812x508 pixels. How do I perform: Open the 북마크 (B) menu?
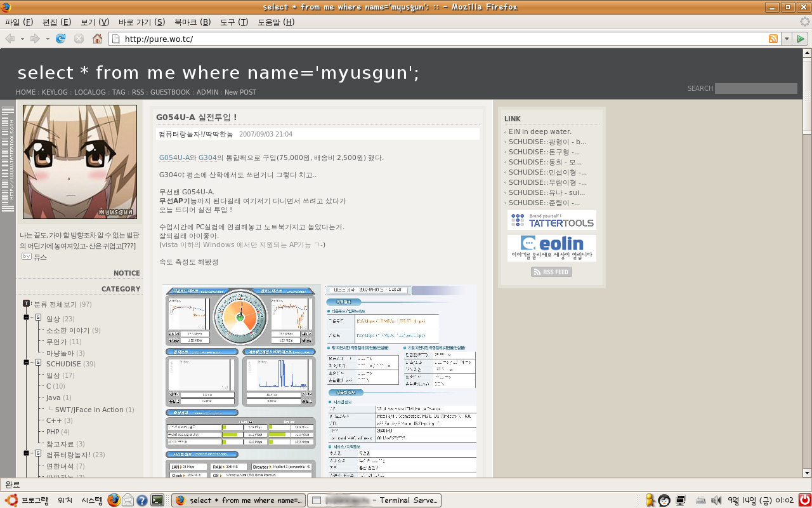pyautogui.click(x=192, y=22)
